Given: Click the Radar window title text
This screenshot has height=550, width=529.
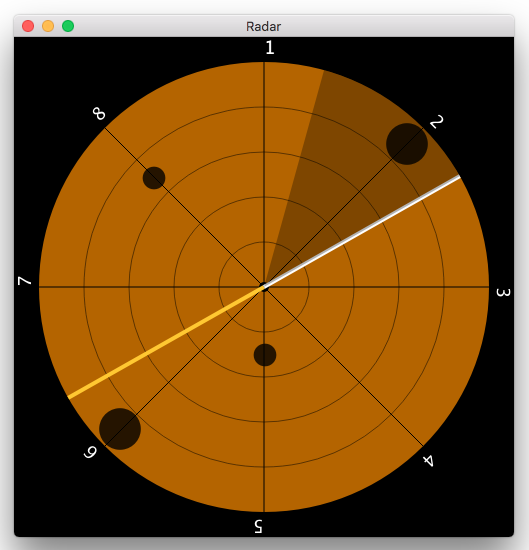Looking at the screenshot, I should (x=263, y=27).
